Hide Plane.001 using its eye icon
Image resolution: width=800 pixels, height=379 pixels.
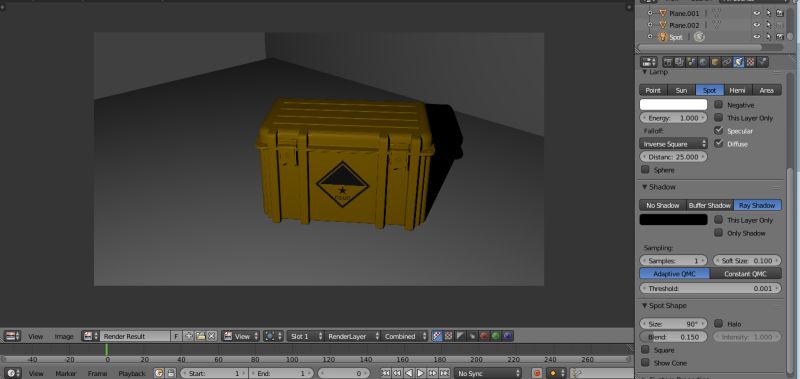click(x=757, y=13)
